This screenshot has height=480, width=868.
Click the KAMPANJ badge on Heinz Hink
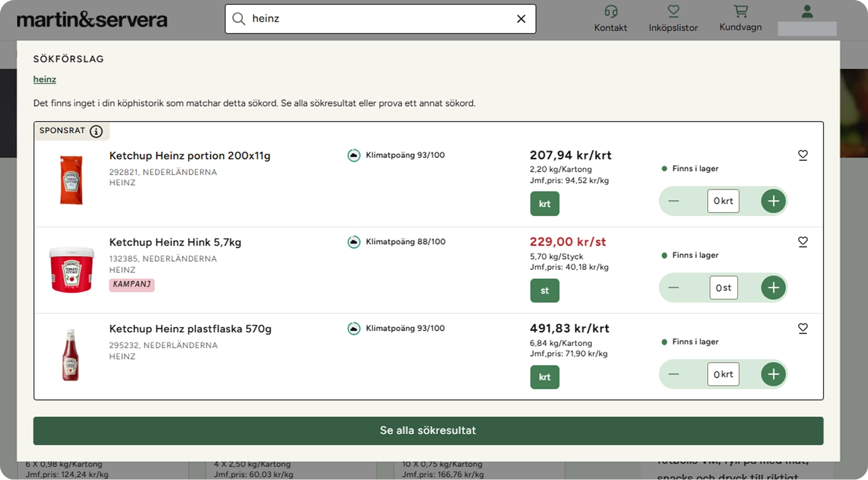click(131, 285)
